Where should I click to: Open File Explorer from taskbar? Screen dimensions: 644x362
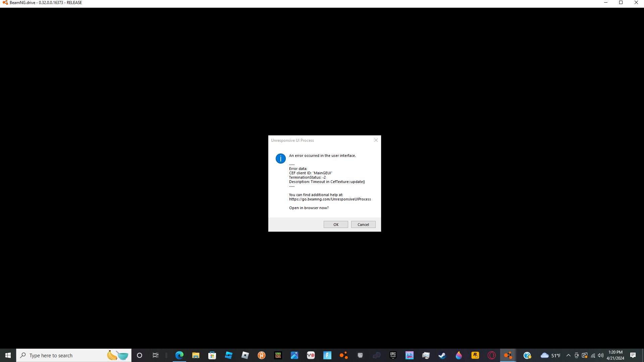(196, 355)
